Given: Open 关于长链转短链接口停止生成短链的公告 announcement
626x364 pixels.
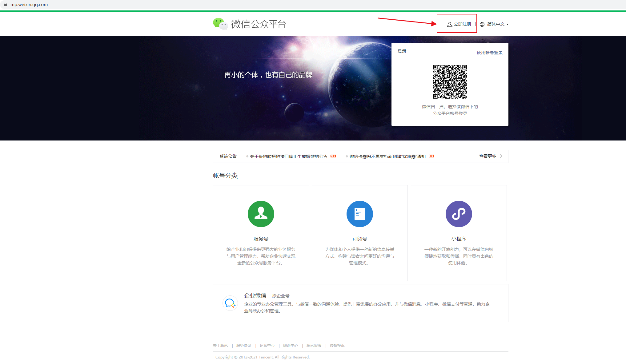Looking at the screenshot, I should [x=288, y=156].
